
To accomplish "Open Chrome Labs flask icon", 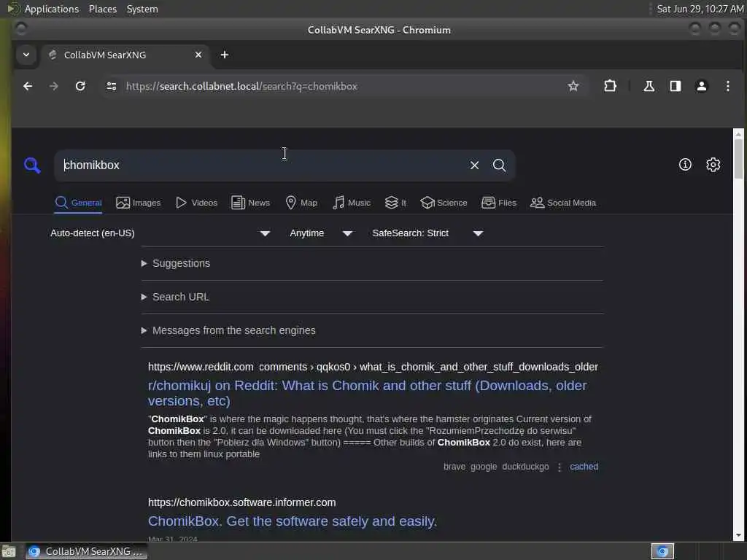I will [649, 86].
